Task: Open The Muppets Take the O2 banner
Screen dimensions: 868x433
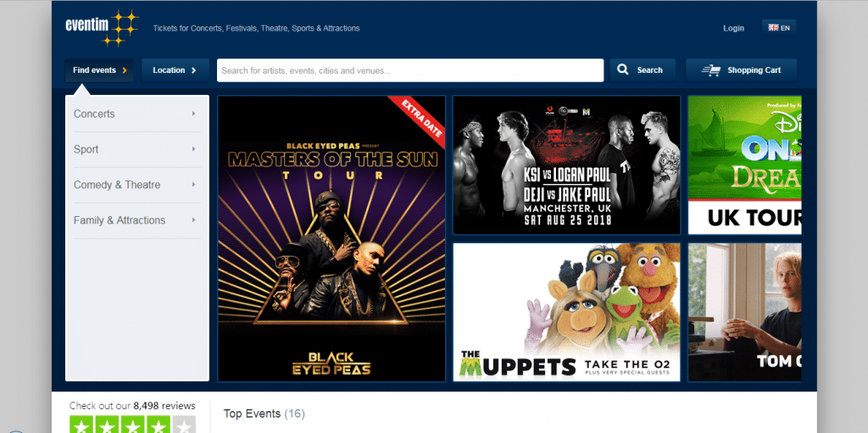Action: coord(566,313)
